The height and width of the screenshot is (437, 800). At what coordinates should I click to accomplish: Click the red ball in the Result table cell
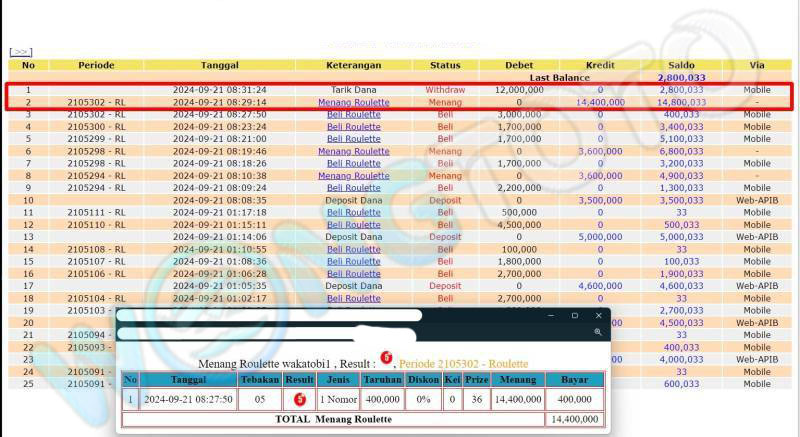[x=298, y=399]
